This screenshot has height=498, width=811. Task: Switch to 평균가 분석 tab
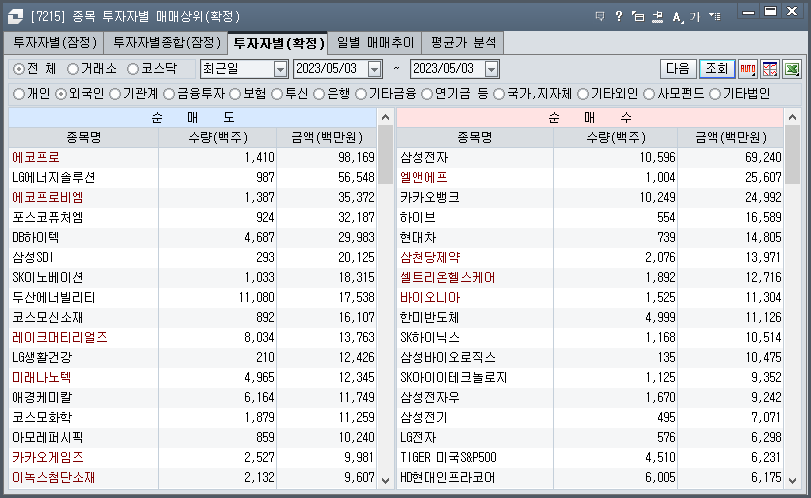463,42
